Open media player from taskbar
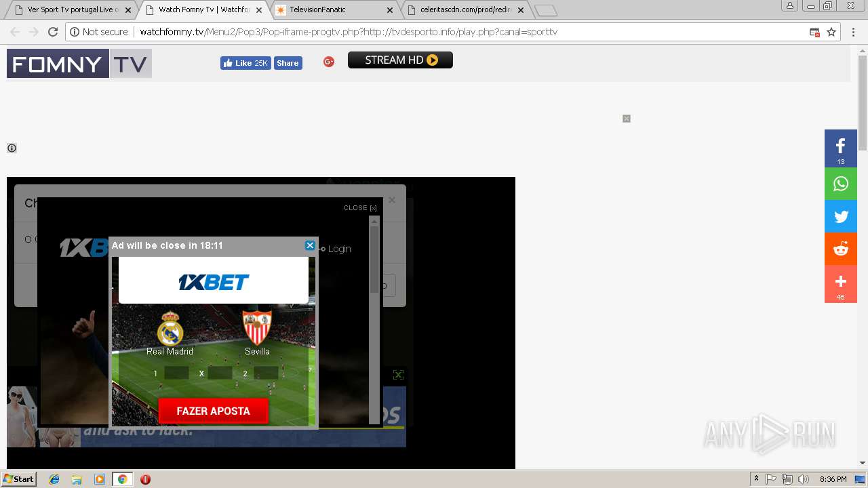Viewport: 868px width, 488px height. (100, 479)
